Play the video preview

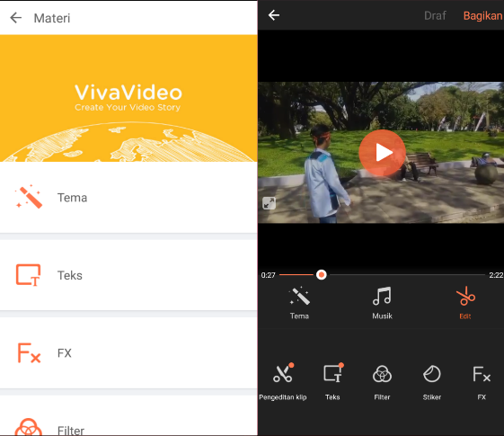click(382, 153)
